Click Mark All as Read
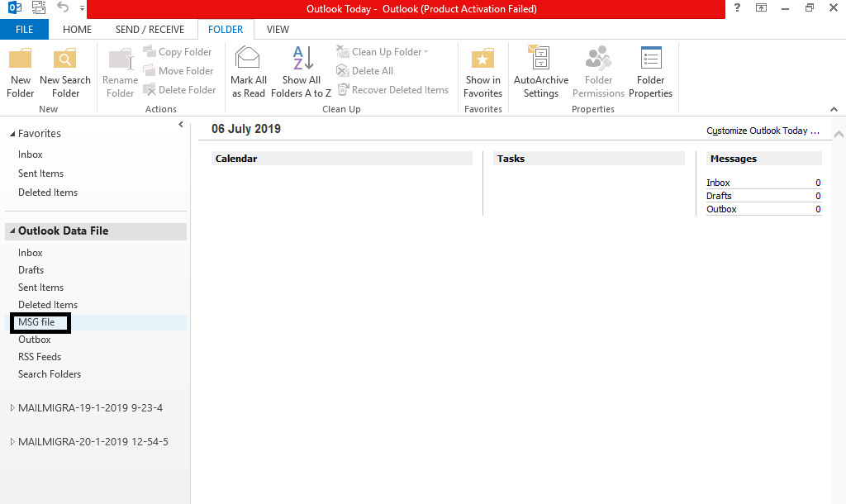Screen dimensions: 846x504 (248, 73)
